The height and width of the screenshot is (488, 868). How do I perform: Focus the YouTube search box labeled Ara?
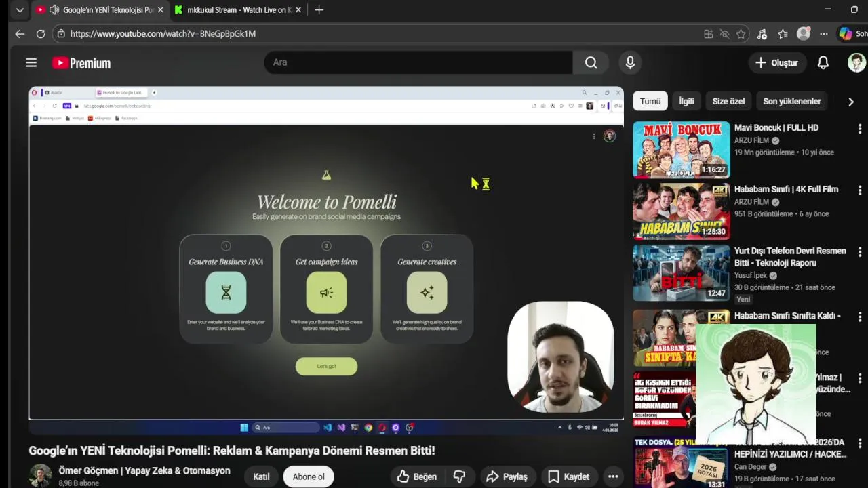[418, 62]
